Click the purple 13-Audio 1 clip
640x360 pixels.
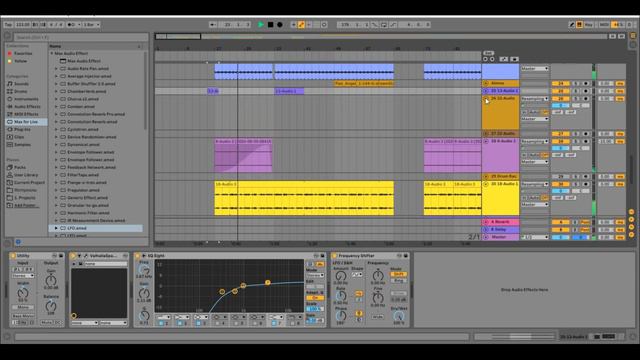click(x=289, y=91)
